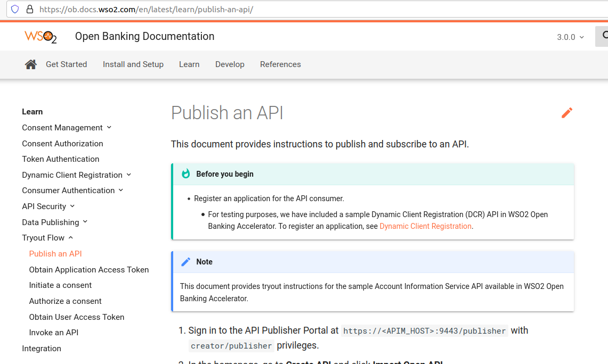Collapse the Tryout Flow section chevron
Screen dimensions: 608x364
pyautogui.click(x=70, y=237)
